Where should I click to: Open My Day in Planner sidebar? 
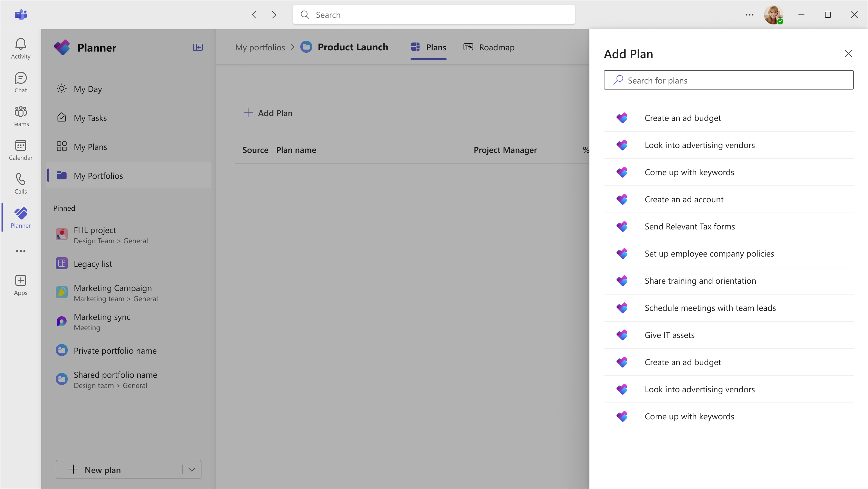[x=88, y=89]
